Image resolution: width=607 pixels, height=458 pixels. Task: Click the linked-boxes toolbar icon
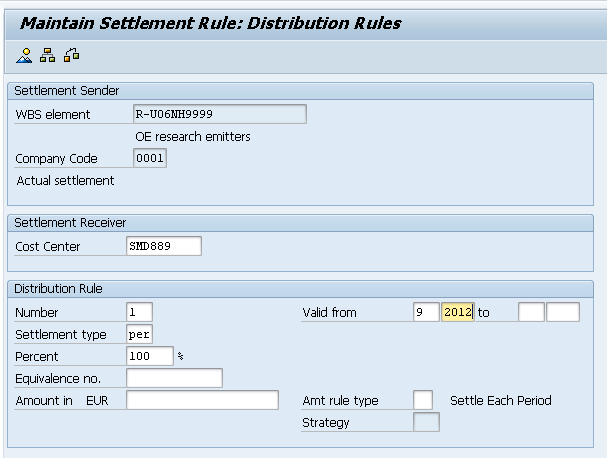(71, 55)
